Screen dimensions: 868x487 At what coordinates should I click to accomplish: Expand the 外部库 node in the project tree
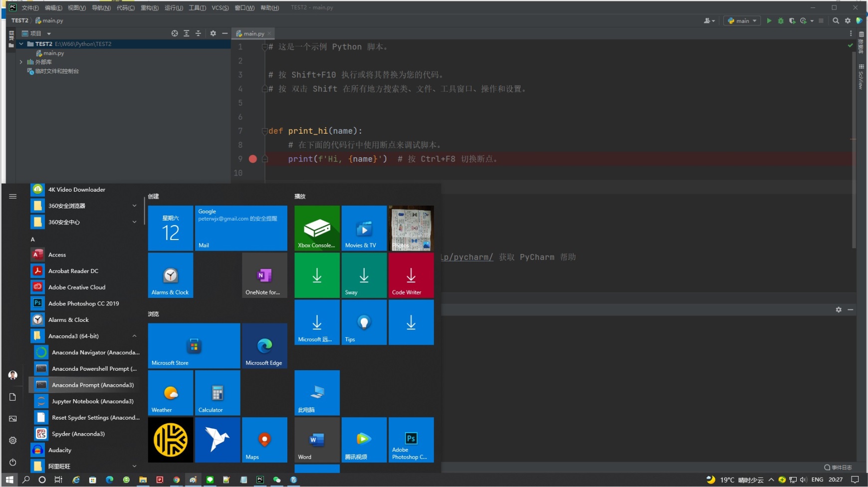pyautogui.click(x=21, y=62)
